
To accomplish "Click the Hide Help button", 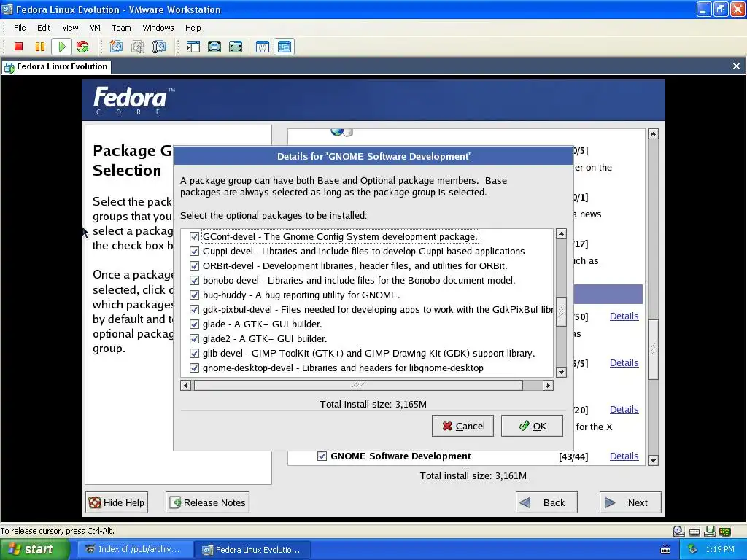I will point(117,502).
